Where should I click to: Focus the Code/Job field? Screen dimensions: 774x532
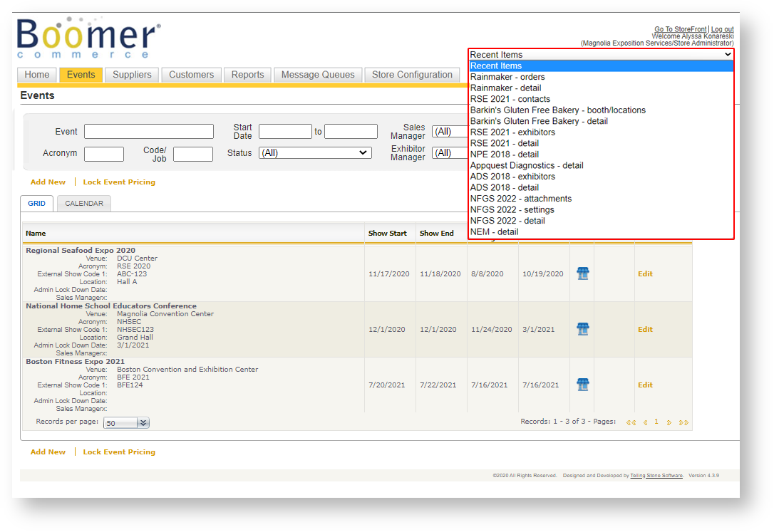[193, 155]
